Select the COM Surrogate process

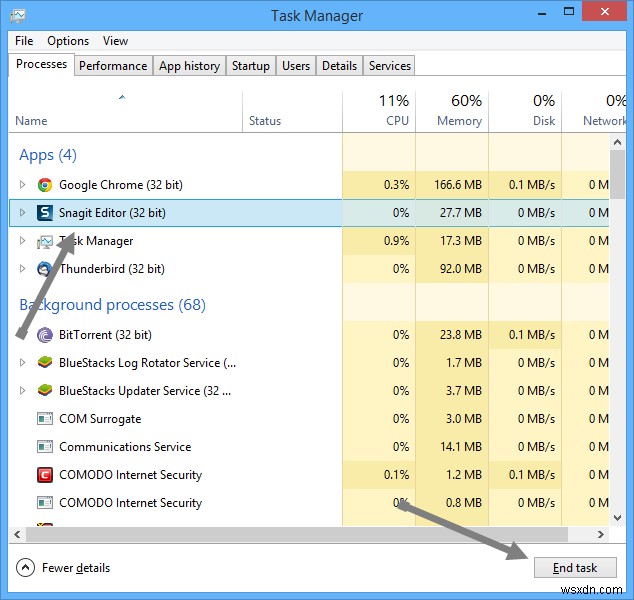[x=309, y=419]
